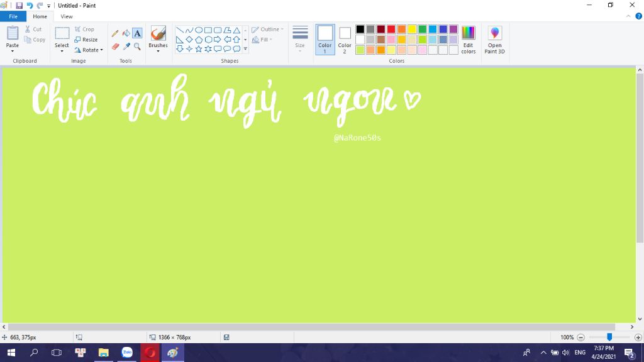Image resolution: width=644 pixels, height=362 pixels.
Task: Set Color 1 as active color
Action: (x=325, y=40)
